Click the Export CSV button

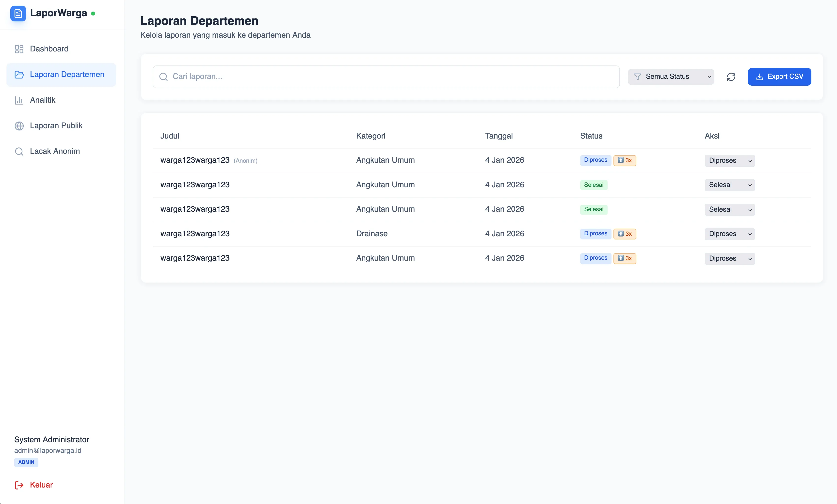tap(779, 77)
